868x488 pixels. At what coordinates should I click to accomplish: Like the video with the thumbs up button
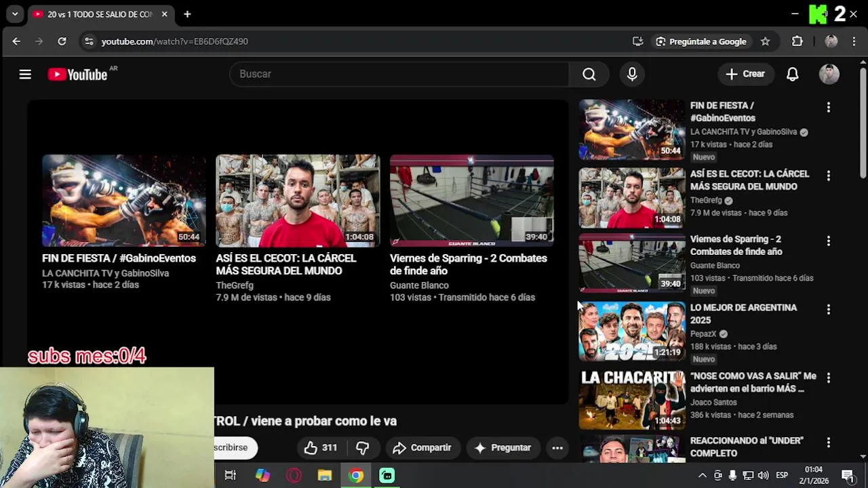coord(320,447)
